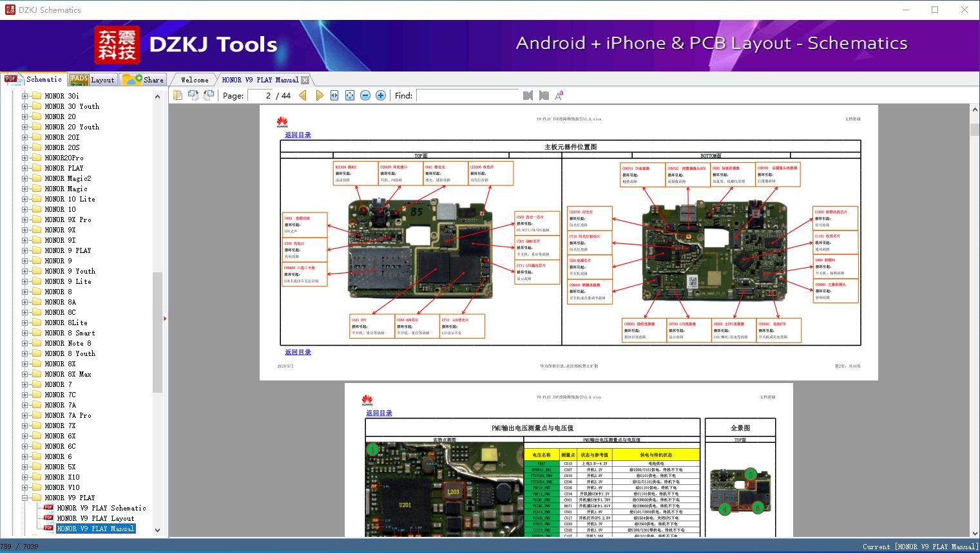Viewport: 980px width, 553px height.
Task: Click the Find search text box
Action: coord(468,95)
